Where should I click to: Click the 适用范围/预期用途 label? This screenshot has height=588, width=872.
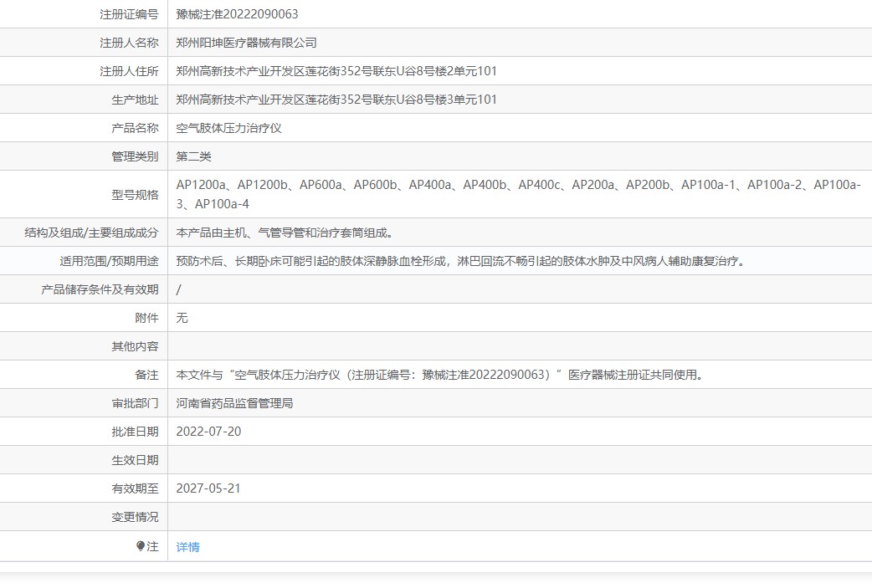pyautogui.click(x=109, y=261)
